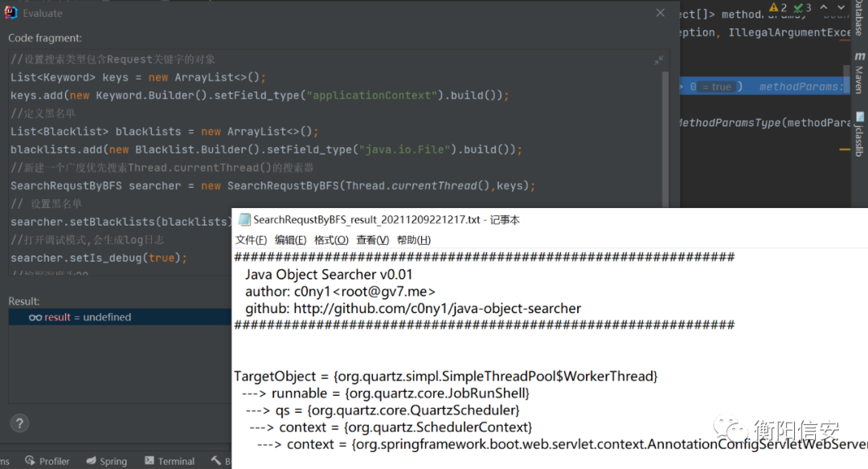Open the Evaluate dialog help button
Viewport: 868px width, 469px height.
pyautogui.click(x=19, y=424)
